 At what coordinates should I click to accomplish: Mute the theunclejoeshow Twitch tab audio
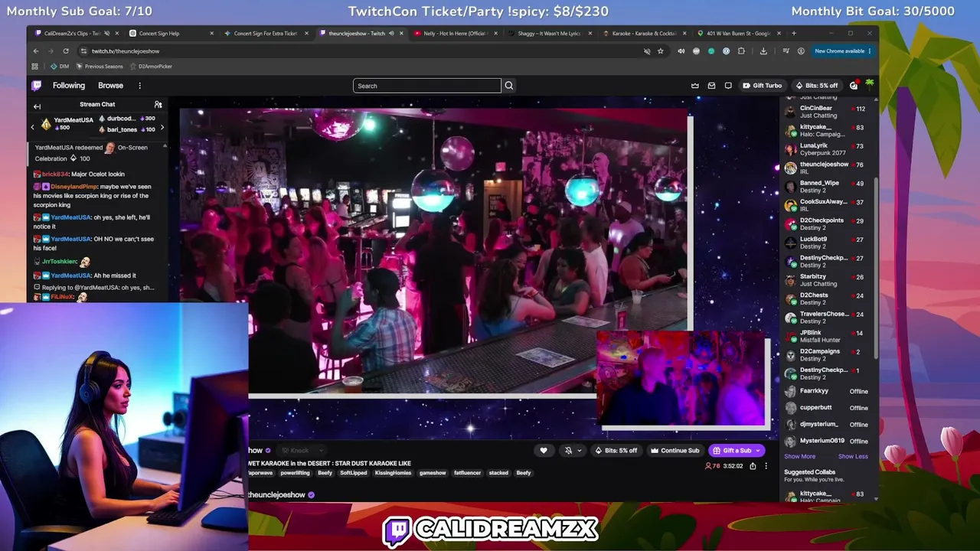(391, 34)
